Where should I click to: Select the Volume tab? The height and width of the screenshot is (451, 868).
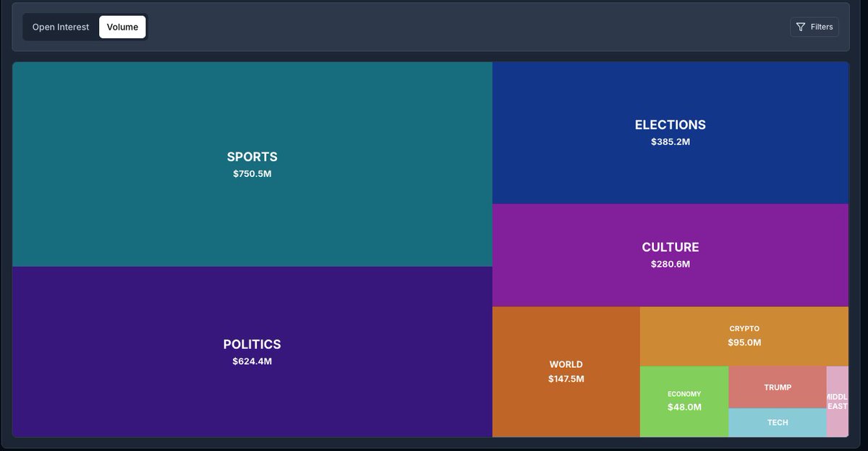coord(122,27)
